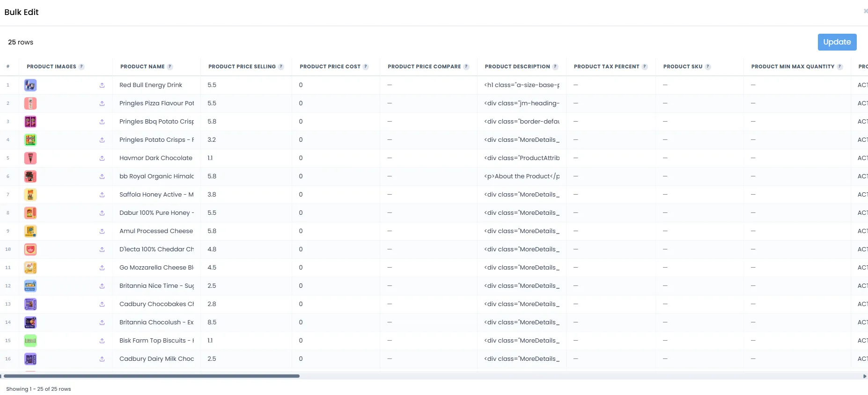Edit tax percent cell for Amul Processed Cheese
Viewport: 868px width, 395px height.
pos(611,231)
